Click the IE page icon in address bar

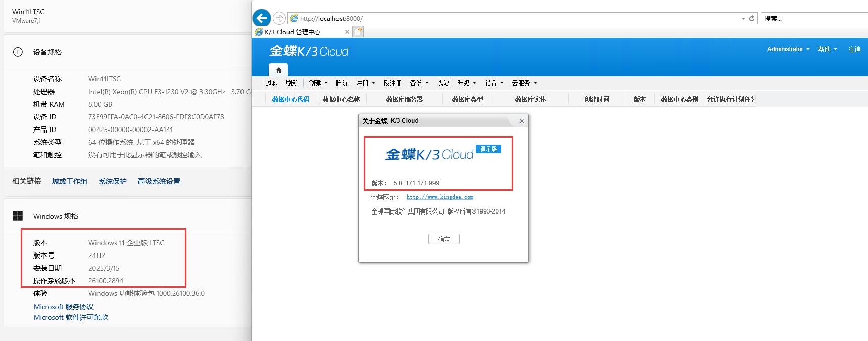294,18
